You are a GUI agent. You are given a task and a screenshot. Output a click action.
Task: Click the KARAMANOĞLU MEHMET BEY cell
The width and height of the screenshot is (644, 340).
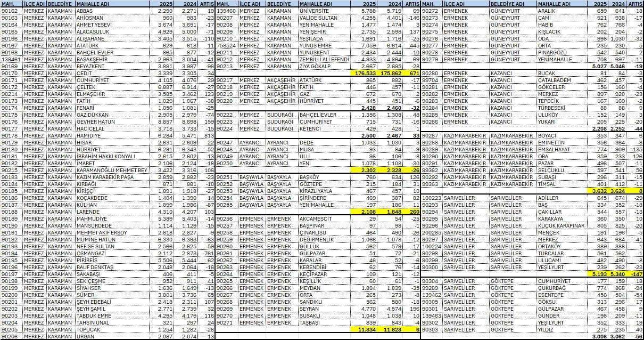(101, 170)
